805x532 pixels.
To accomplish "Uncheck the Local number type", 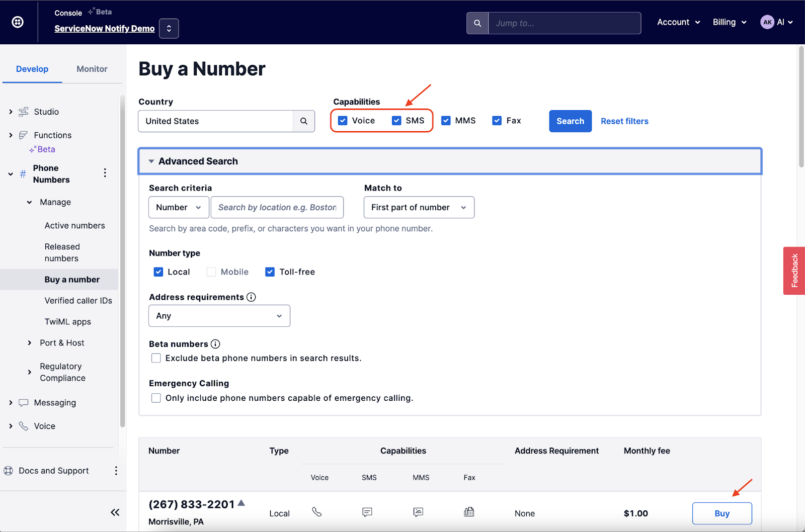I will click(x=158, y=272).
